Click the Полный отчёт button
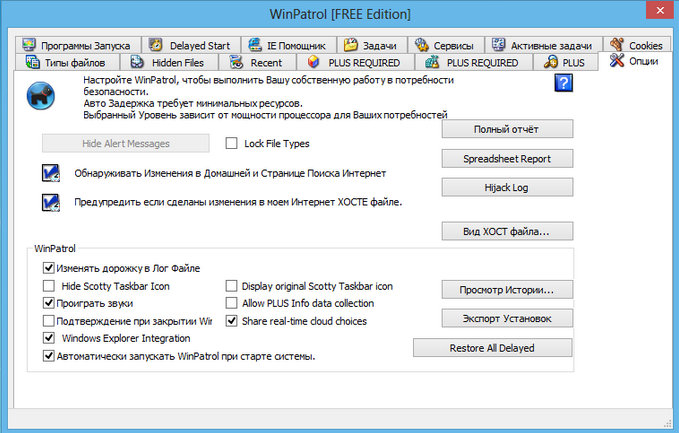Image resolution: width=679 pixels, height=433 pixels. 507,129
